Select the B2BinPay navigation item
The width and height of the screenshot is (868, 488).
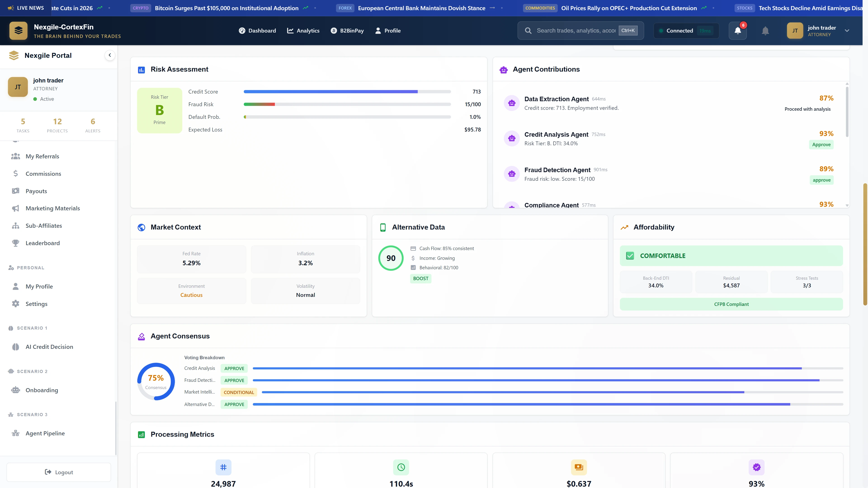point(347,30)
